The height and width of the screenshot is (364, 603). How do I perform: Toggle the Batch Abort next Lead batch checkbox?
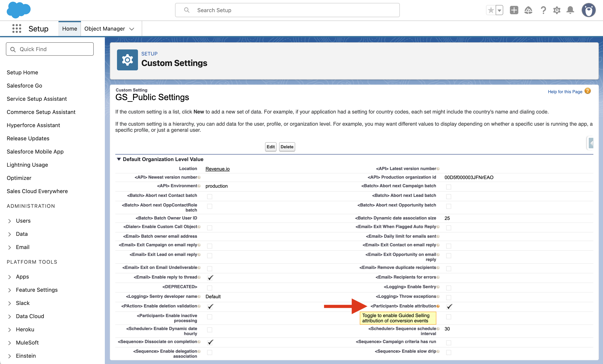coord(449,196)
